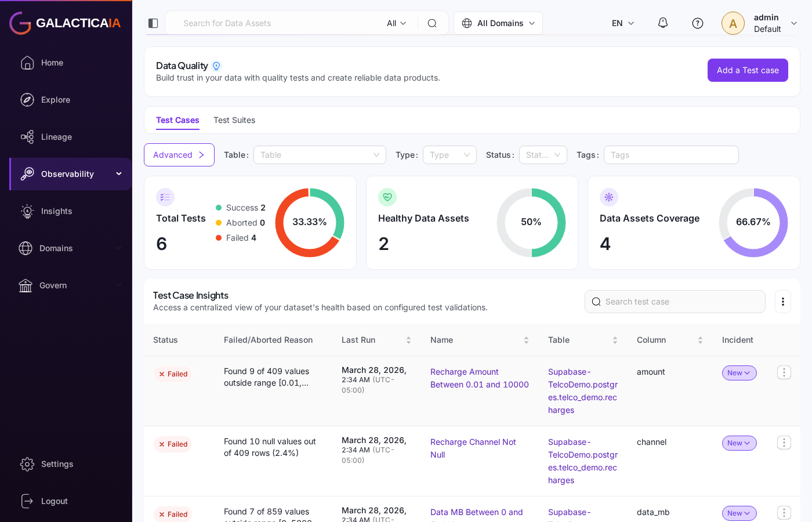The height and width of the screenshot is (522, 812).
Task: Sort by Name column
Action: tap(526, 340)
